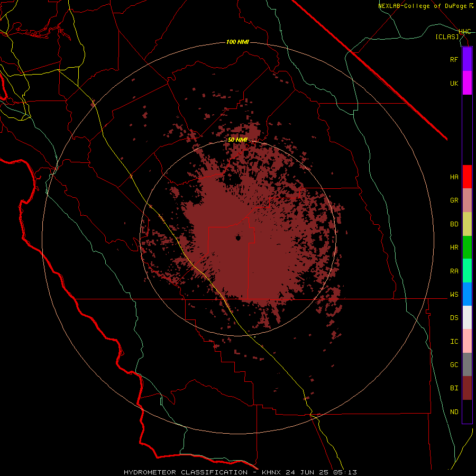
Task: Click the magenta UK color swatch
Action: coord(467,83)
